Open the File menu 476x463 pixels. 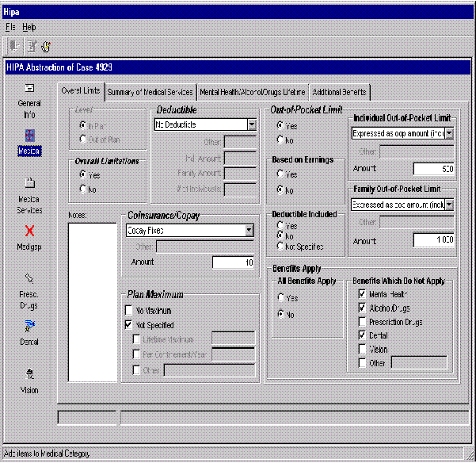(10, 27)
